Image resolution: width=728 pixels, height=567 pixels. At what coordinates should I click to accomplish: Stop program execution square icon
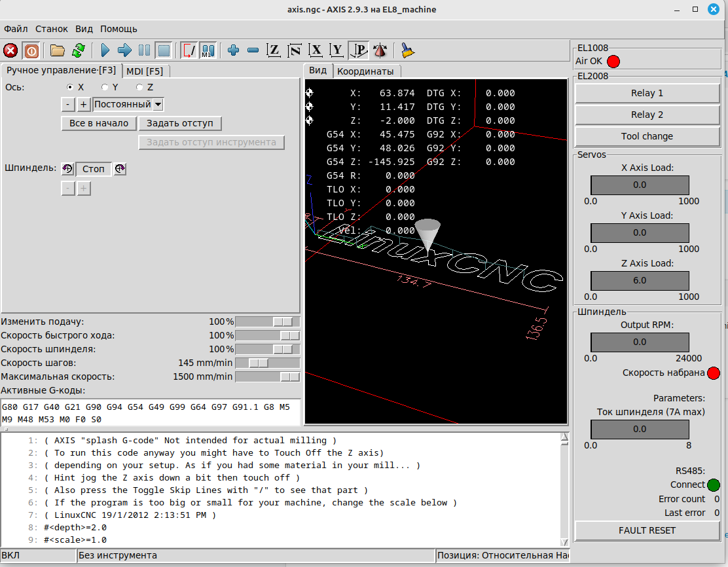click(x=164, y=50)
